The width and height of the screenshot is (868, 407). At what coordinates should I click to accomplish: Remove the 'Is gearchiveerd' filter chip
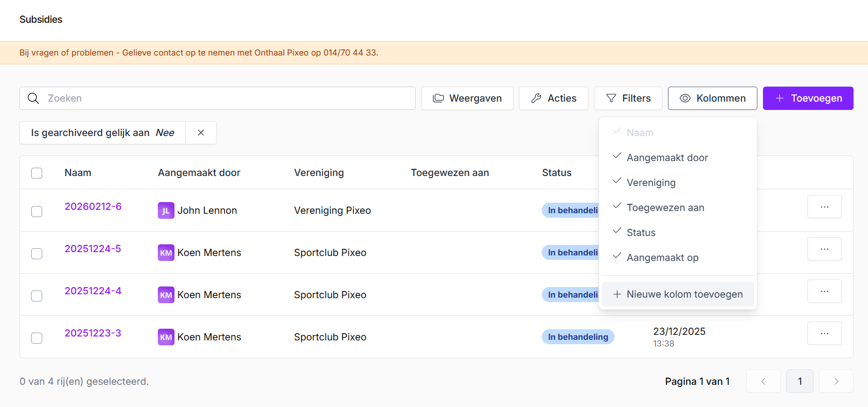(201, 133)
